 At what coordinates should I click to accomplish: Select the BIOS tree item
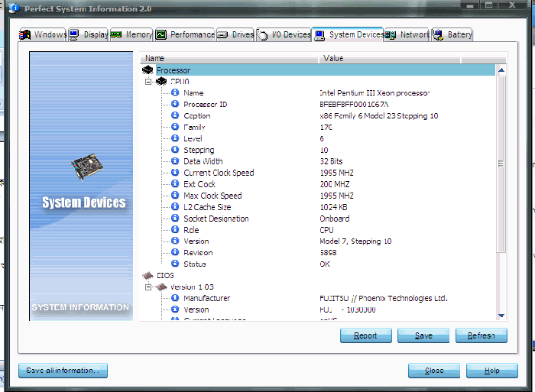(x=165, y=275)
